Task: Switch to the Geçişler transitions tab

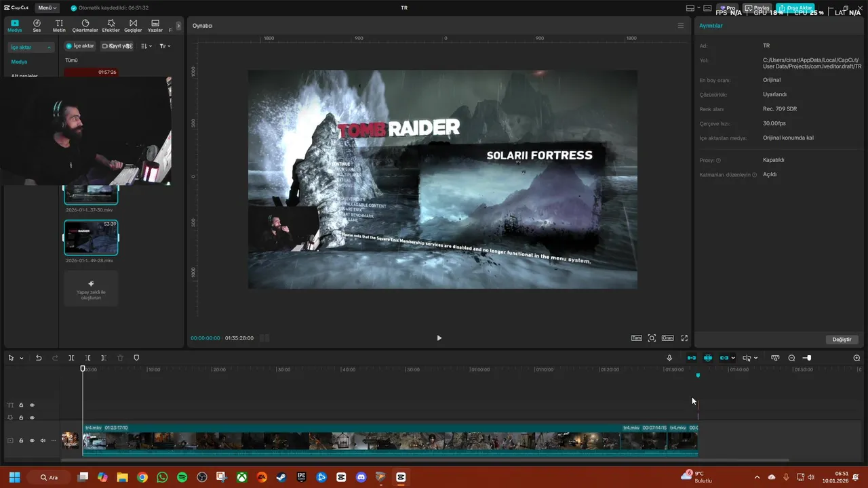Action: [133, 26]
